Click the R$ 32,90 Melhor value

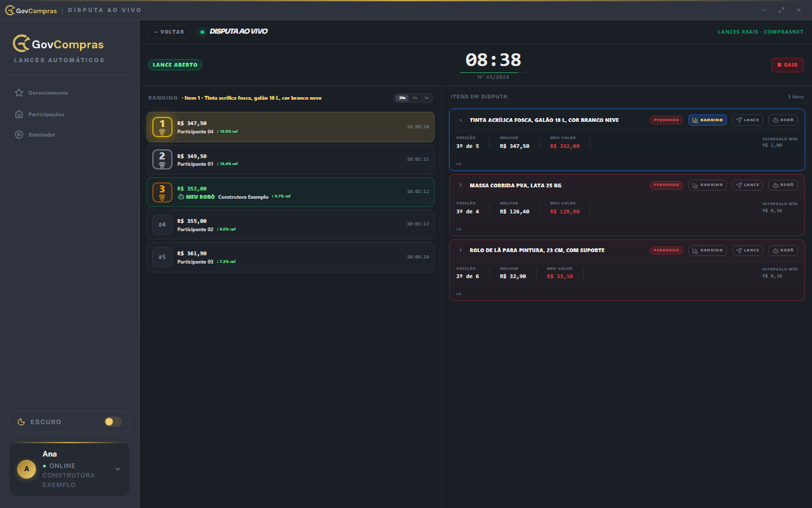[513, 276]
